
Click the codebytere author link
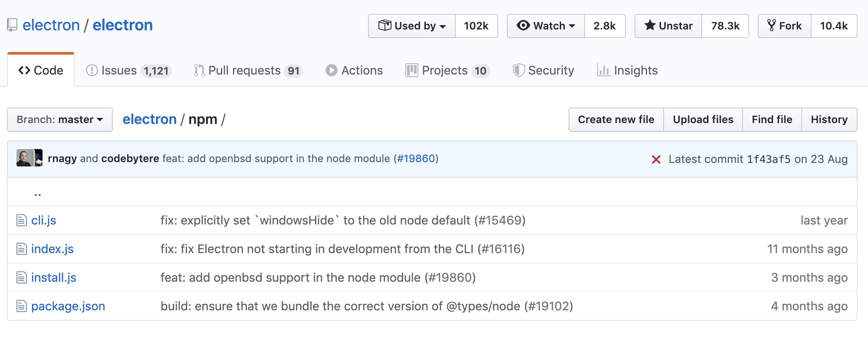(130, 159)
